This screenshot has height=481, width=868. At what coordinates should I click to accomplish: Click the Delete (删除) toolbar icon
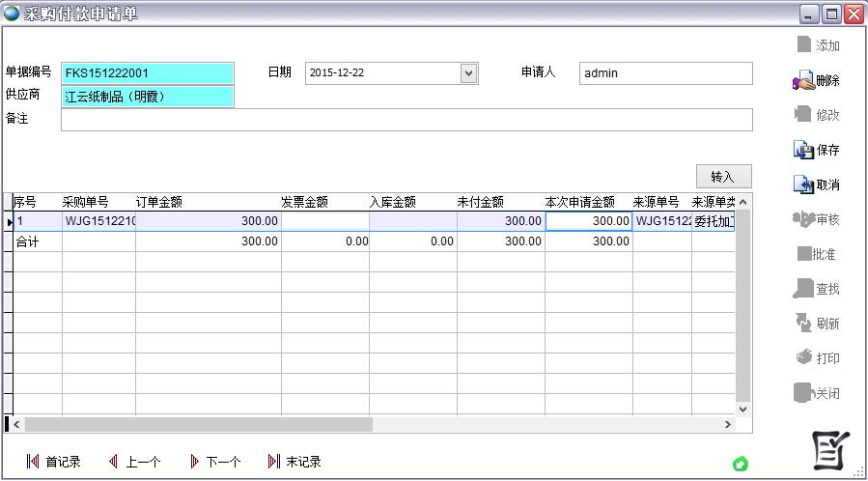pyautogui.click(x=802, y=81)
